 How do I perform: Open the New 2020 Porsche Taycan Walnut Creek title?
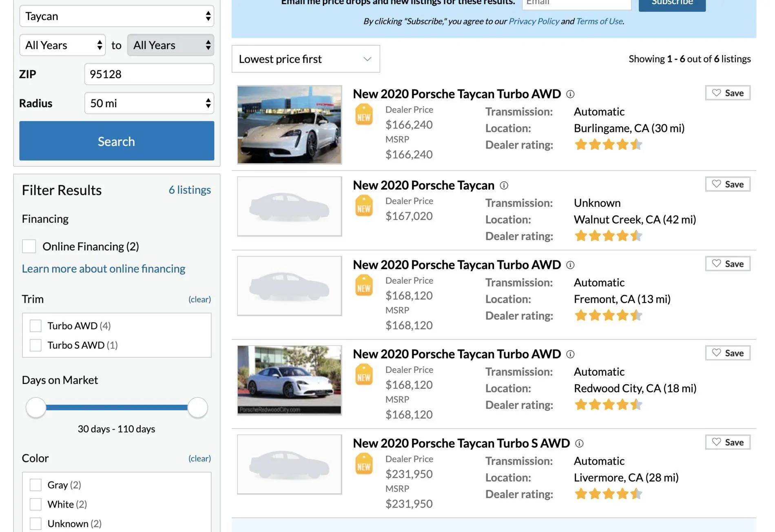(x=423, y=185)
